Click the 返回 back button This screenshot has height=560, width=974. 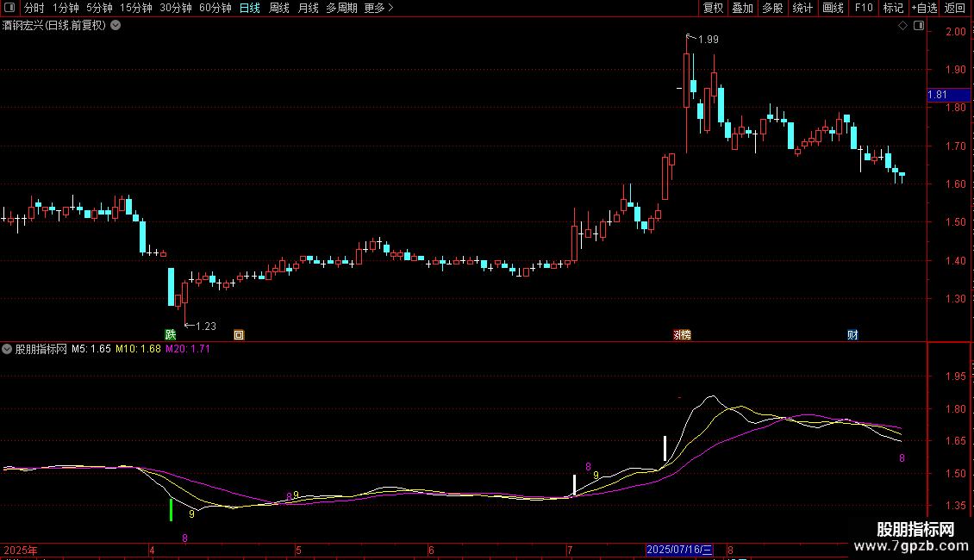coord(955,8)
